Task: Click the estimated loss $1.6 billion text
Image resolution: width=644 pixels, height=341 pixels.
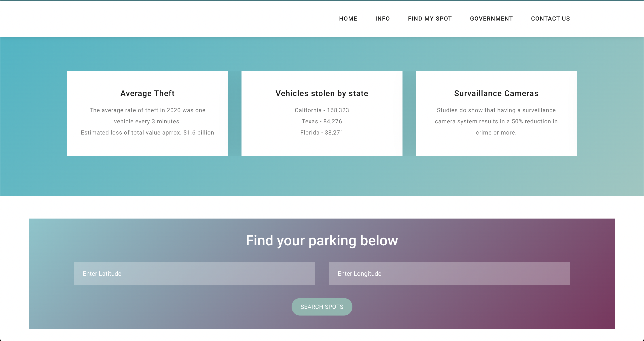Action: tap(147, 133)
